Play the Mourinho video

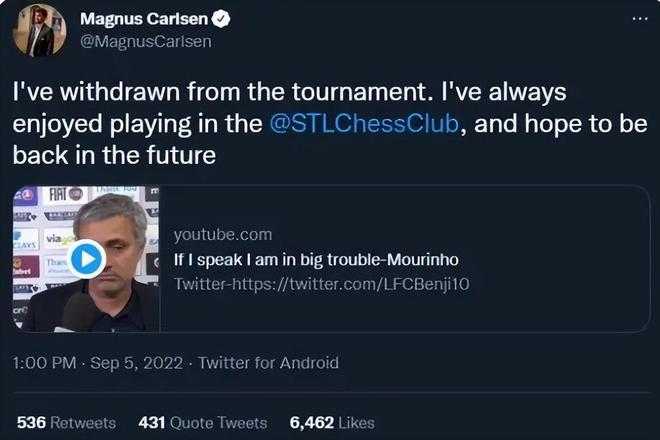(x=87, y=260)
